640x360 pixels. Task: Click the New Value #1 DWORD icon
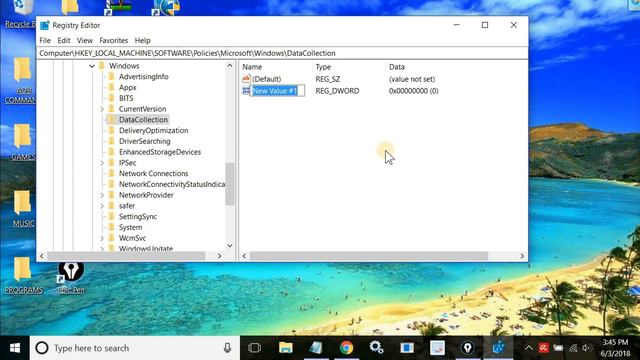(246, 91)
